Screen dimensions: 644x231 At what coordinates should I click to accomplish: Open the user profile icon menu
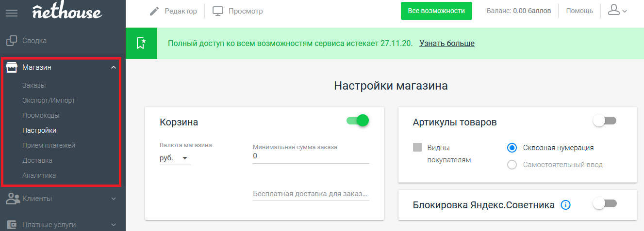click(x=617, y=11)
